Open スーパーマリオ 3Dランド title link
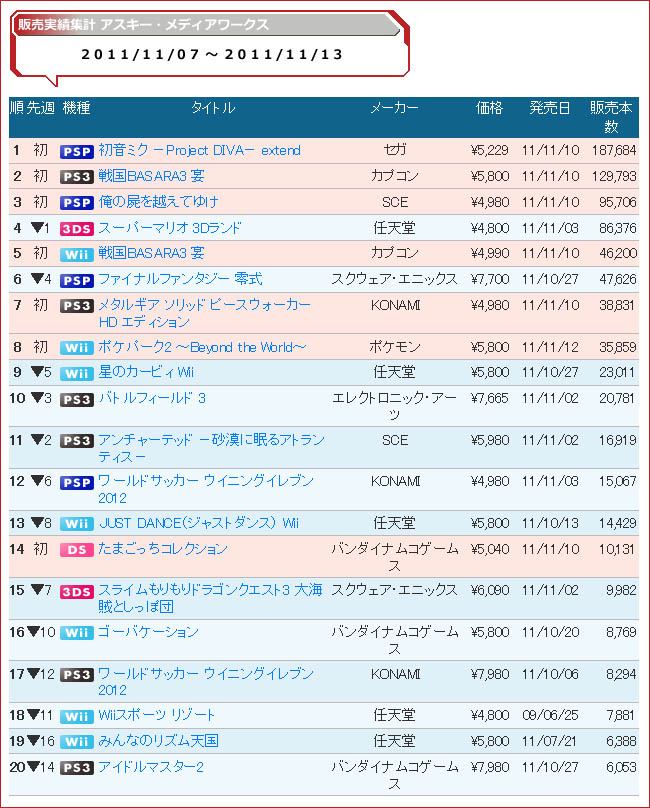 (x=170, y=228)
